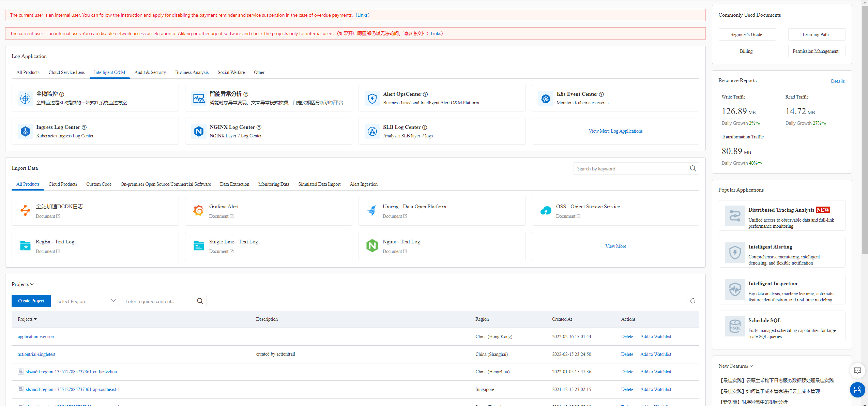868x406 pixels.
Task: Select the Social Welfare tab
Action: tap(231, 72)
